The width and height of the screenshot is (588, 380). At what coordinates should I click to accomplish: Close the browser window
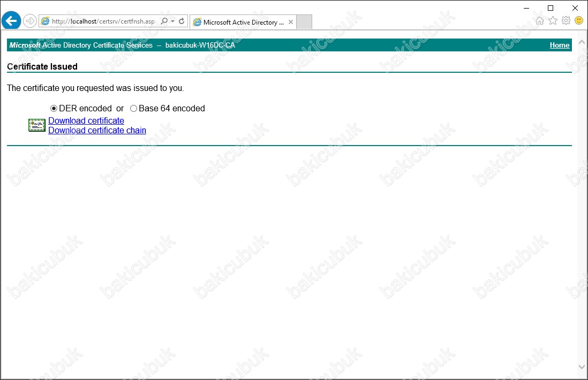[575, 8]
